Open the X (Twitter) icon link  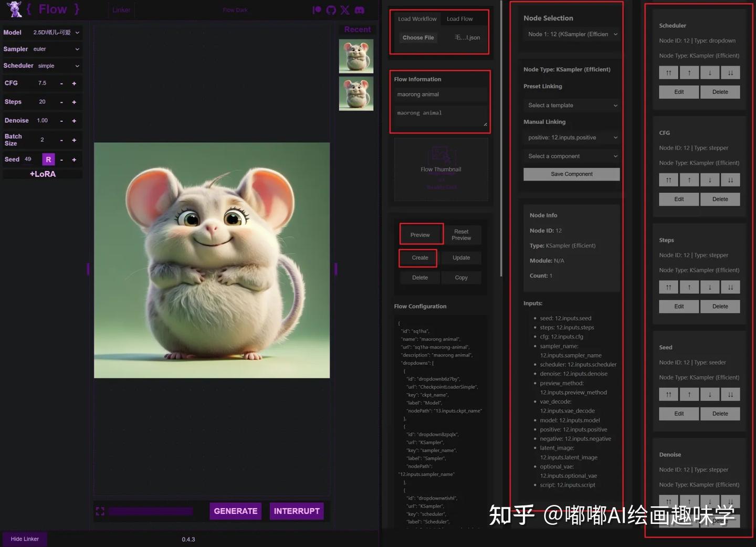pyautogui.click(x=345, y=10)
